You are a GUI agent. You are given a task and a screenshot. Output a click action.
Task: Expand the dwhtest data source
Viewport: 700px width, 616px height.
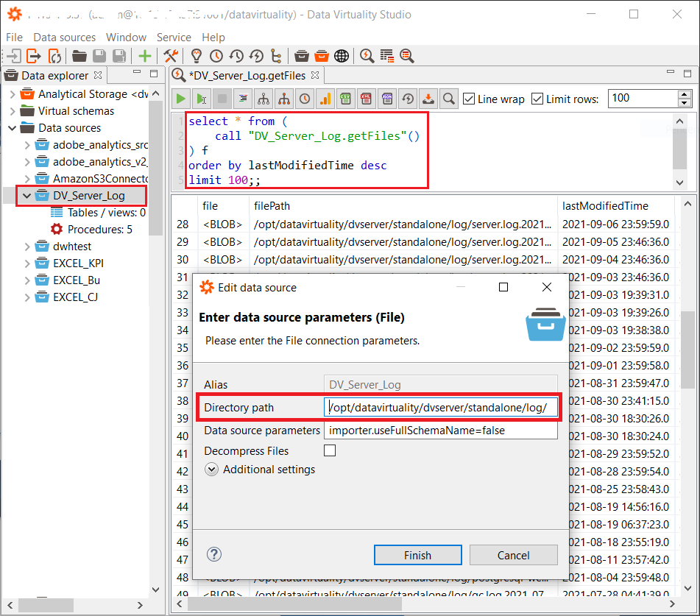tap(27, 247)
